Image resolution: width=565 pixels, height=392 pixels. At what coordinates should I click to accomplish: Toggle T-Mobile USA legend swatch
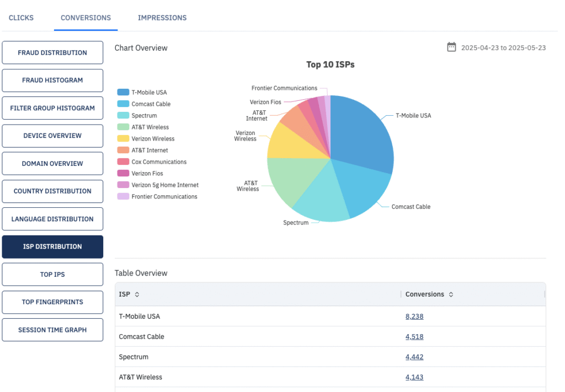click(x=123, y=92)
